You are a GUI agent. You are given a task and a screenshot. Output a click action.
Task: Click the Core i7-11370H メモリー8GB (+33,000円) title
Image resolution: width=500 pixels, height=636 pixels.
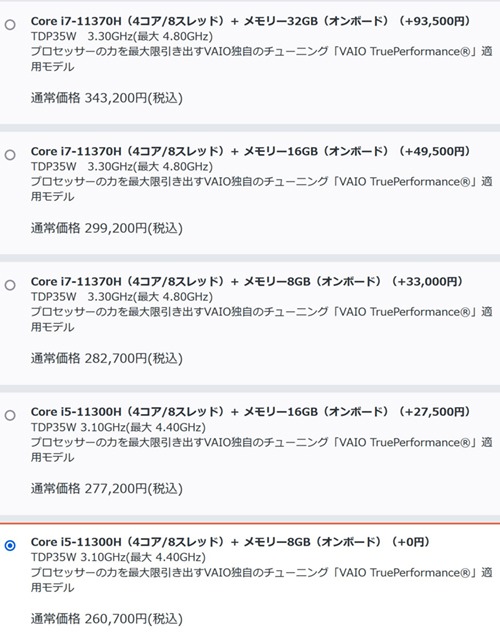click(247, 281)
